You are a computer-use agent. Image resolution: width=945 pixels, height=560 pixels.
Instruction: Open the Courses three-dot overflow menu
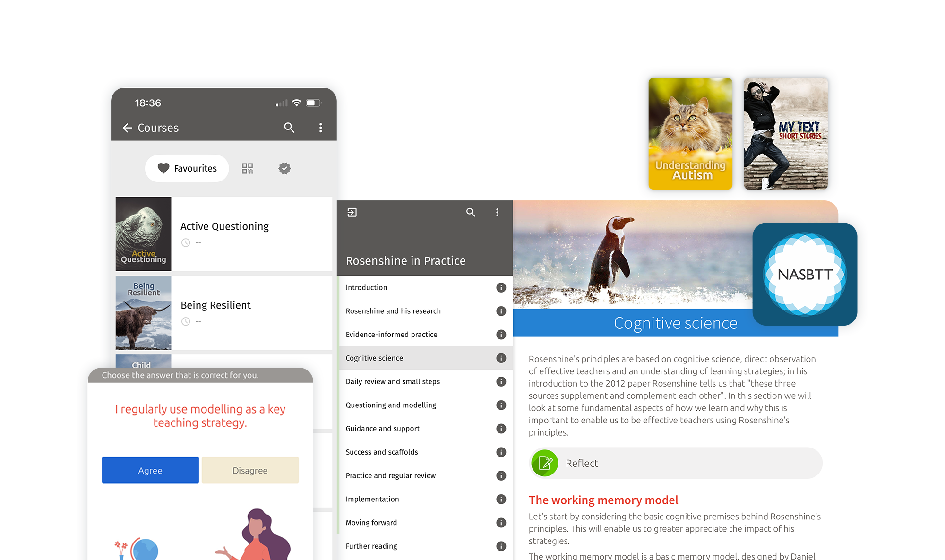point(320,128)
